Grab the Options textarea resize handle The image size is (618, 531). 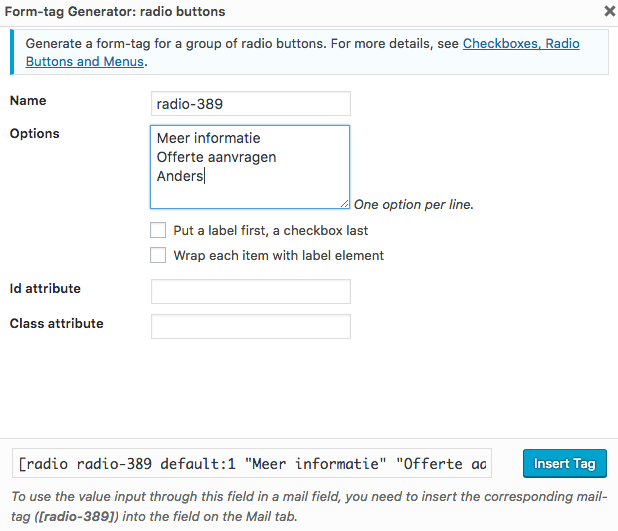click(x=344, y=203)
